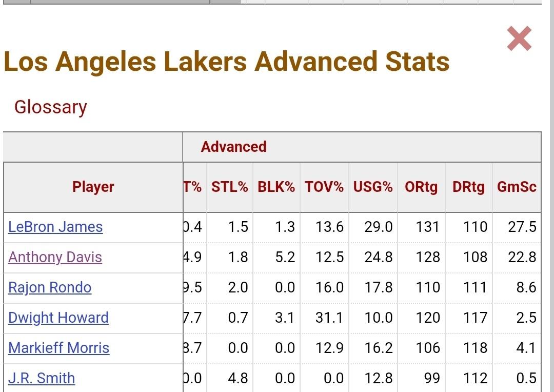Open J.R. Smith player page
The height and width of the screenshot is (392, 554).
coord(42,378)
